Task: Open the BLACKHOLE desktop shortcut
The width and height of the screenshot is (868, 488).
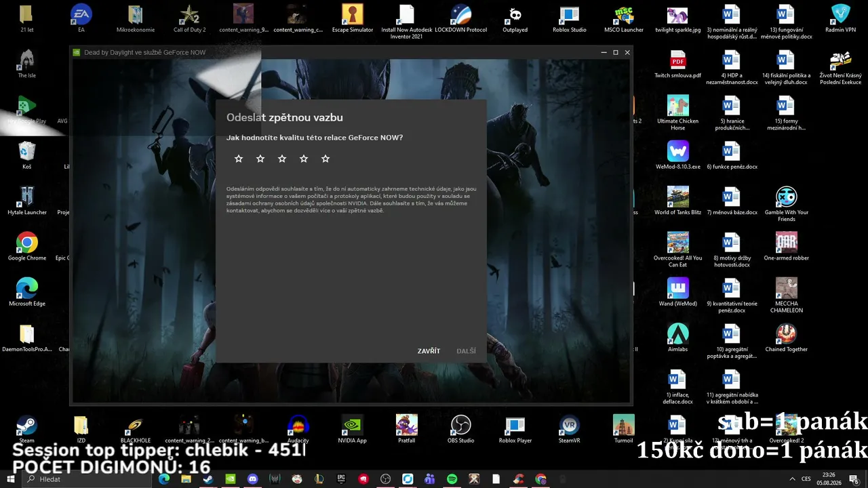Action: 136,429
